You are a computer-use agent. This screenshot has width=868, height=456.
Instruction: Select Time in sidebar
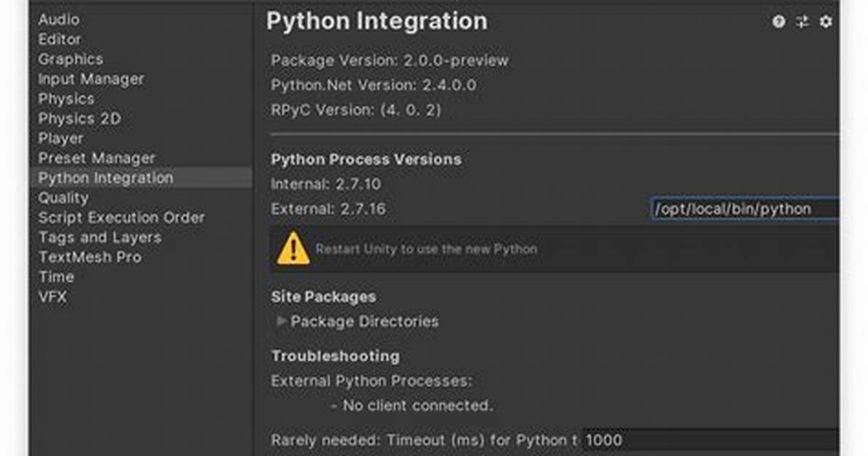coord(56,277)
